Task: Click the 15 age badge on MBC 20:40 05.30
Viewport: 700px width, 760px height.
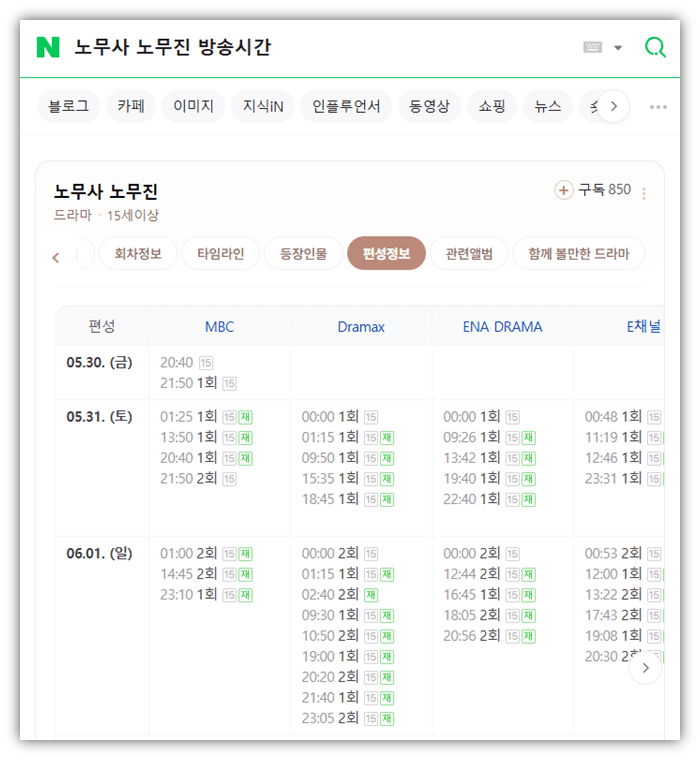Action: pos(206,363)
